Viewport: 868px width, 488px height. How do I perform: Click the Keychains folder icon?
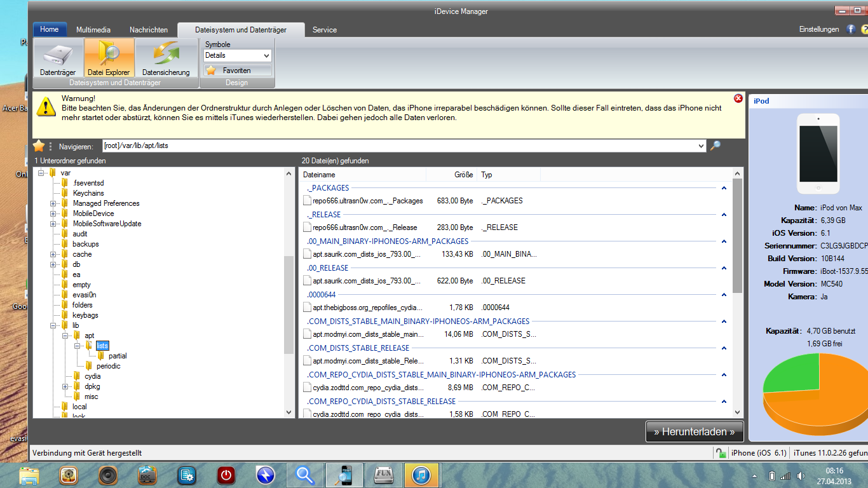[x=65, y=193]
